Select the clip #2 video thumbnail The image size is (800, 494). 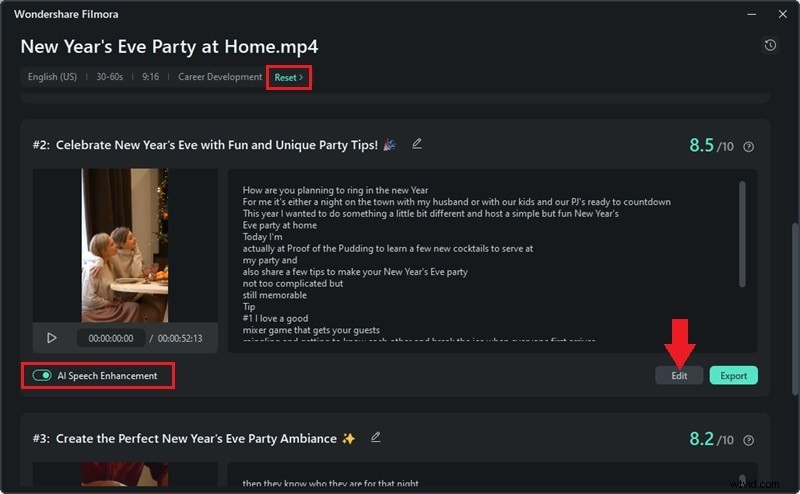125,245
